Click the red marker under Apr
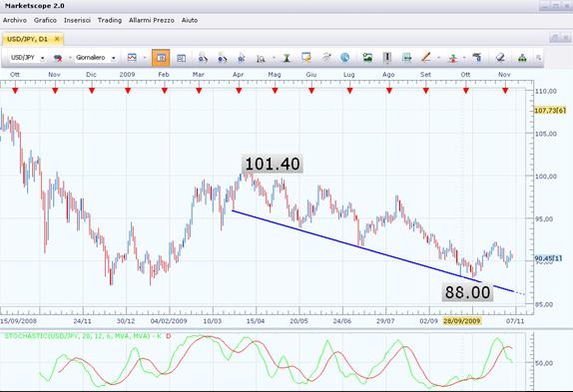The height and width of the screenshot is (392, 573). pos(239,90)
